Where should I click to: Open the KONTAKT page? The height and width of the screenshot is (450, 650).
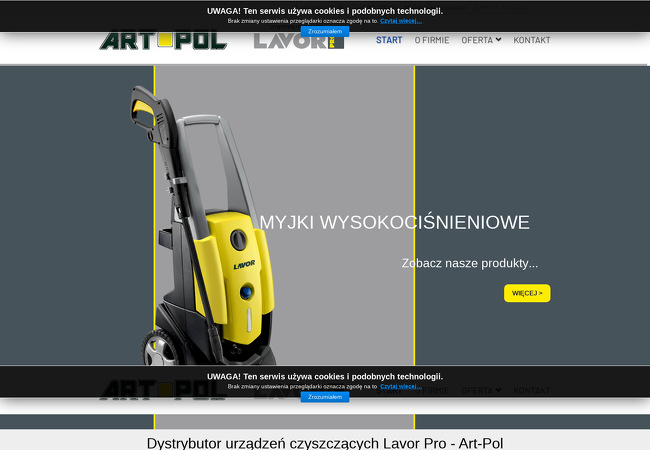point(532,40)
